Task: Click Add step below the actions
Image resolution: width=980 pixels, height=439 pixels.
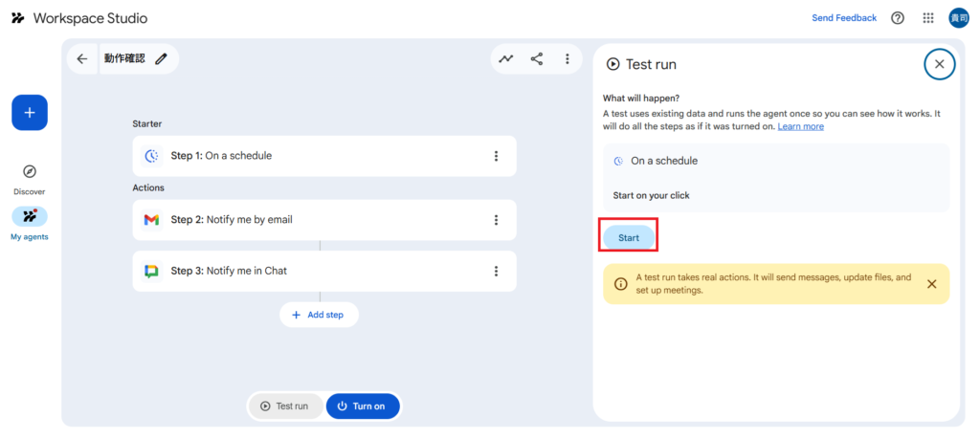Action: [319, 315]
